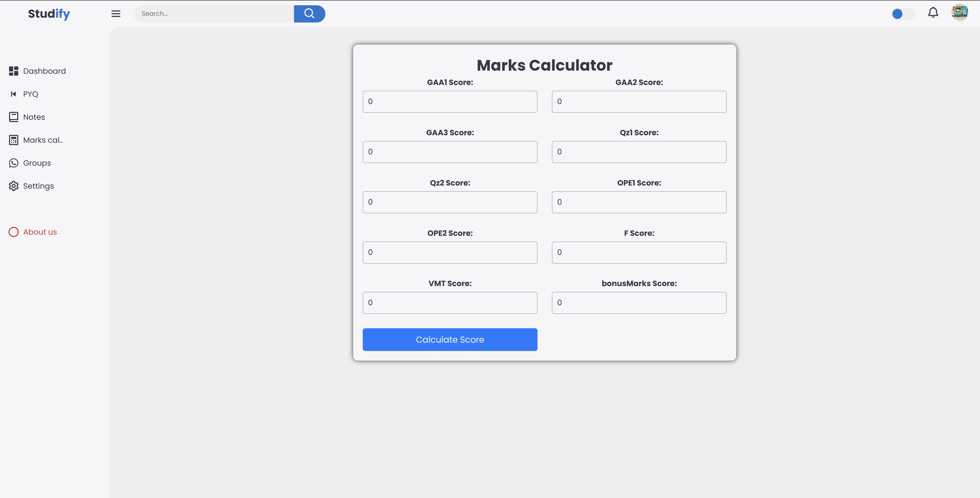
Task: Click the Dashboard grid icon
Action: (x=14, y=71)
